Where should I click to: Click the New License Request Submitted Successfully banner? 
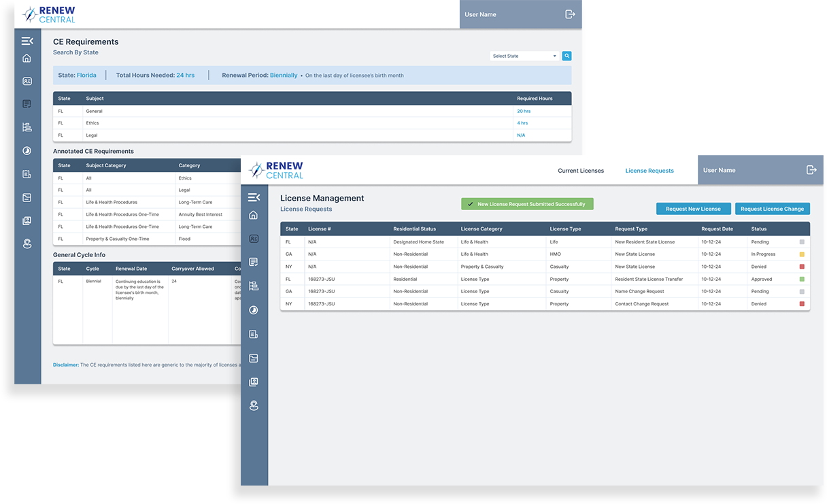[527, 204]
